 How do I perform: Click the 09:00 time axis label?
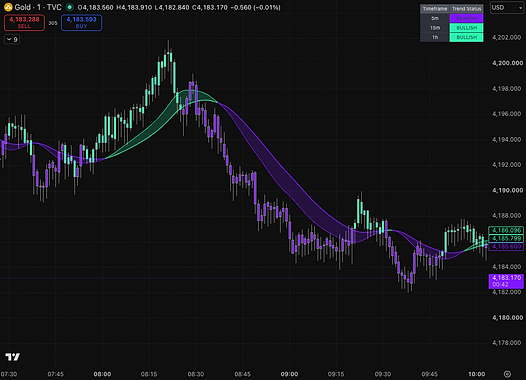pyautogui.click(x=289, y=374)
